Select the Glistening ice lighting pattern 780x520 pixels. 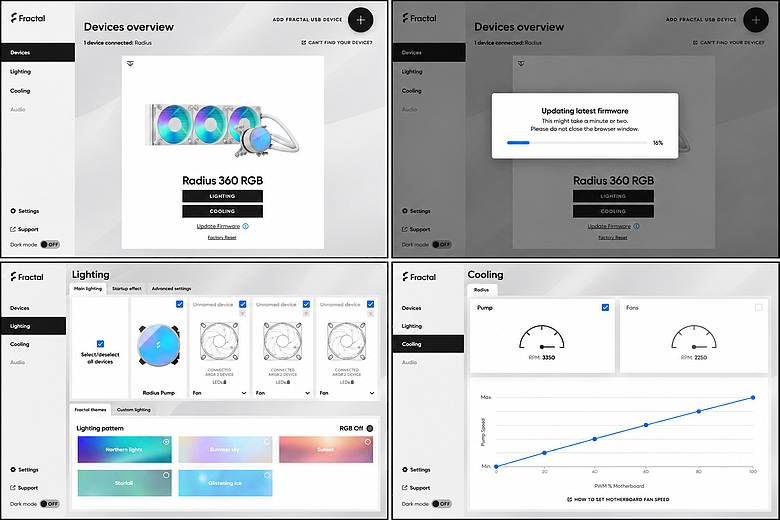click(225, 483)
